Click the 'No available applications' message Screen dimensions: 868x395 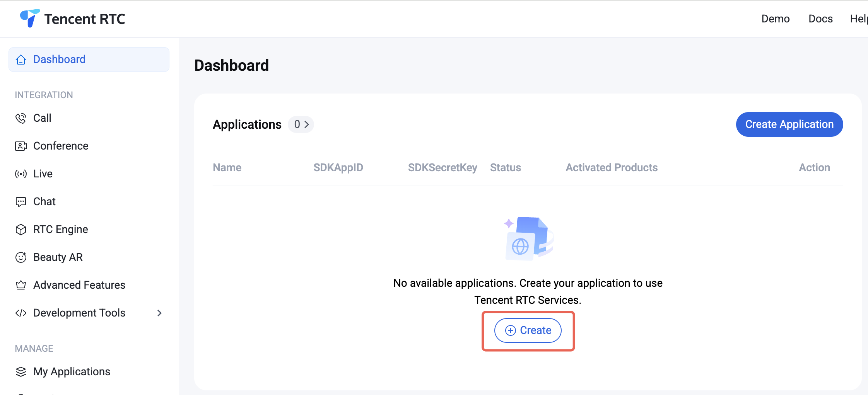coord(528,292)
